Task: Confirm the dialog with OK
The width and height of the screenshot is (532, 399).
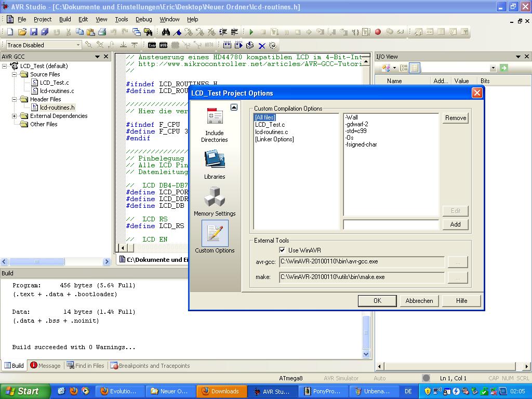Action: (377, 301)
